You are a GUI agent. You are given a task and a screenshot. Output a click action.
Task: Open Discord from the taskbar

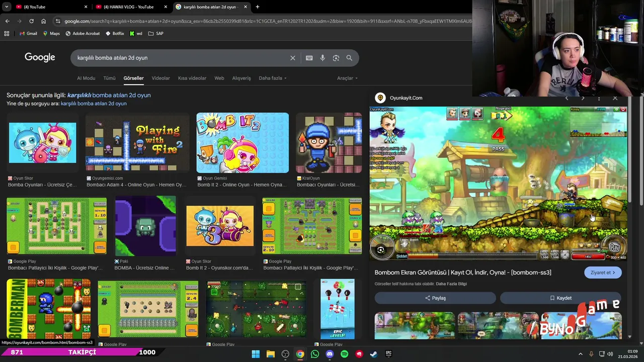point(330,354)
